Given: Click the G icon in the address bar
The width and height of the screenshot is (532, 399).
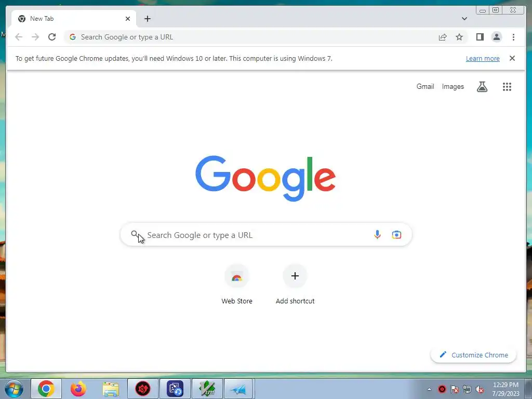Looking at the screenshot, I should tap(73, 37).
